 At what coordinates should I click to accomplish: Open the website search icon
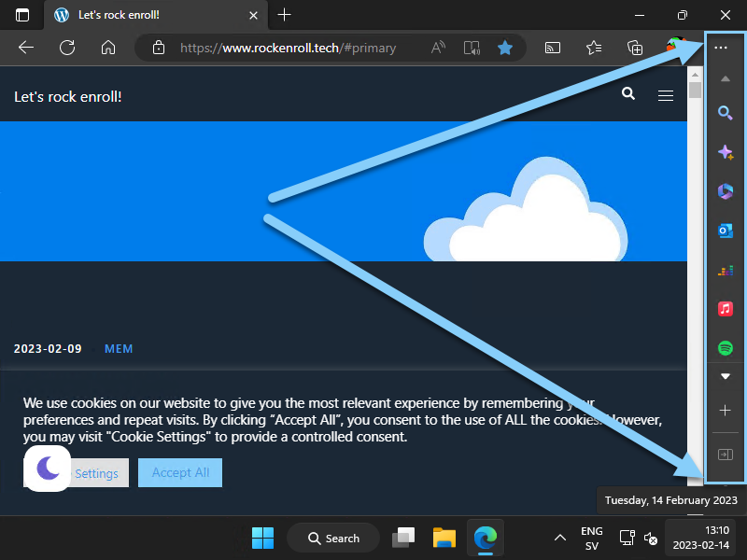[628, 93]
